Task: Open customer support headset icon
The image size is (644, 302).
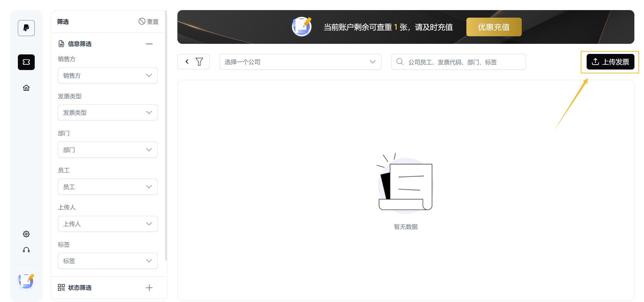Action: coord(26,250)
